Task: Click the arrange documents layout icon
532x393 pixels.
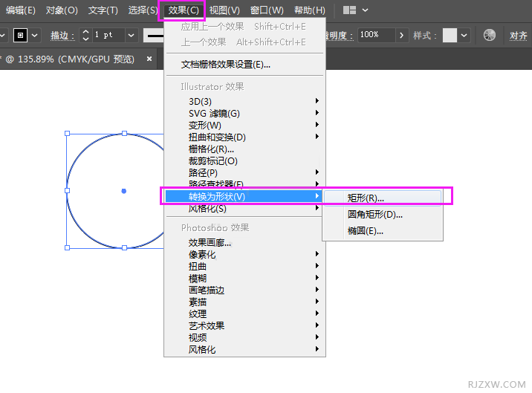Action: [349, 10]
